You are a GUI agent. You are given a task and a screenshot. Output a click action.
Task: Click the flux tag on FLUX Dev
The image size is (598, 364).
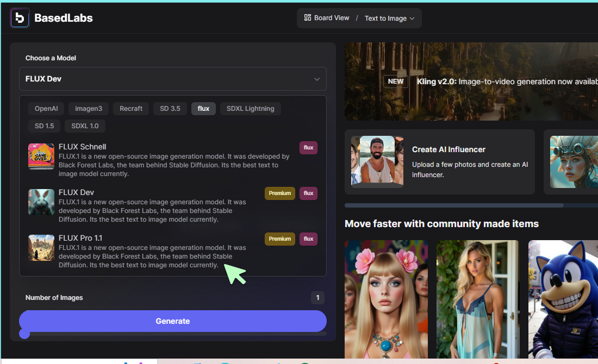coord(309,193)
